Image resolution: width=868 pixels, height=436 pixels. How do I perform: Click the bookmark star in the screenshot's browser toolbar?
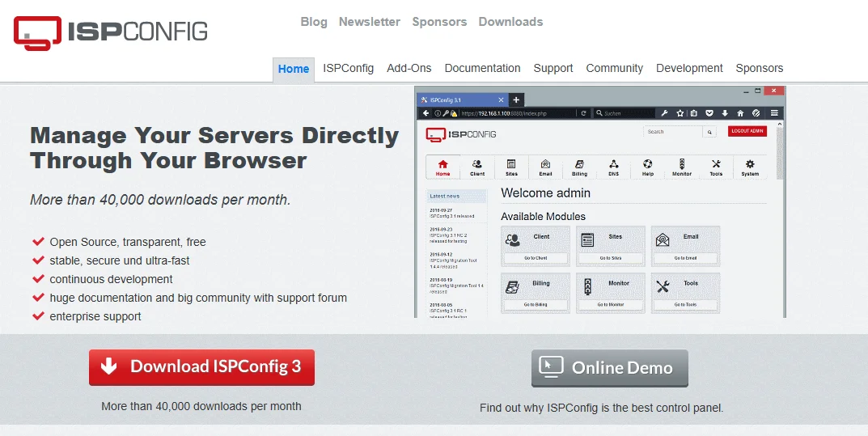[x=680, y=113]
